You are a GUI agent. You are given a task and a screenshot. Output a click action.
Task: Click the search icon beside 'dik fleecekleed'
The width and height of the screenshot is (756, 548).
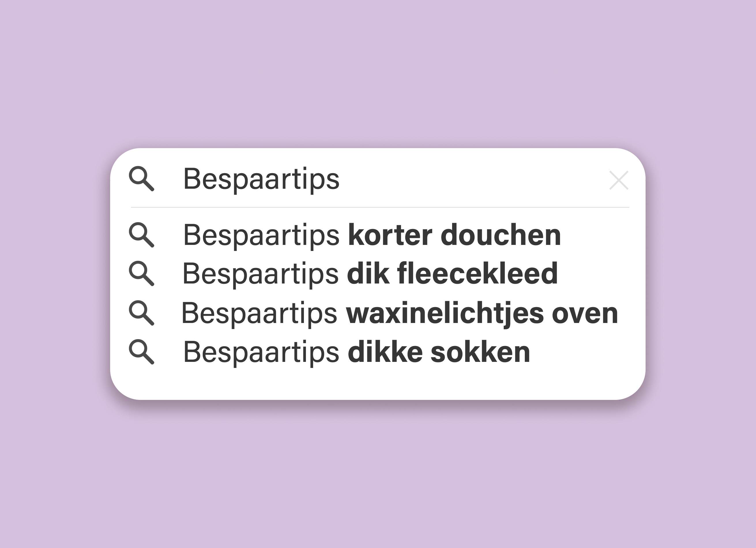142,273
